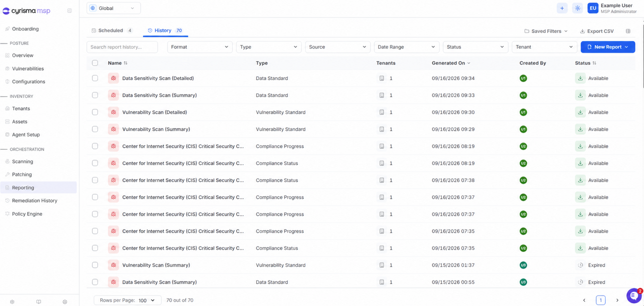Expand the Format filter dropdown

[x=200, y=47]
